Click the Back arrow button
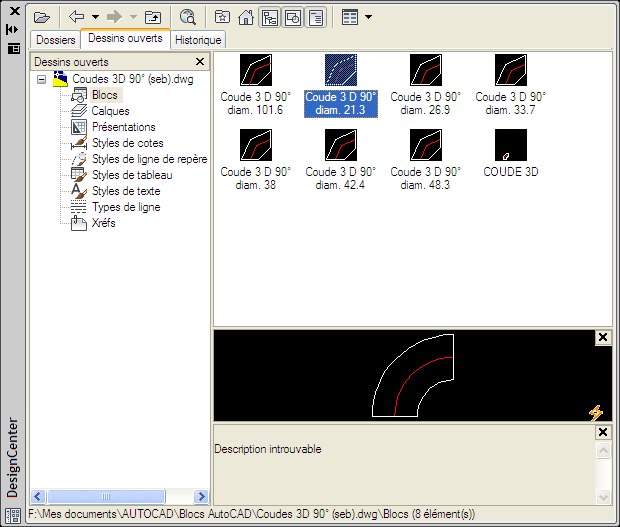 point(77,17)
